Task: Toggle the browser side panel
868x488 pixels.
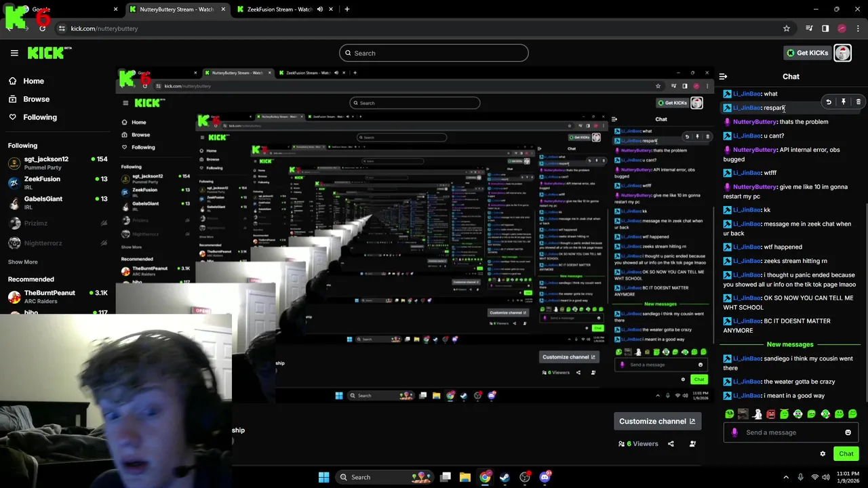Action: click(825, 28)
